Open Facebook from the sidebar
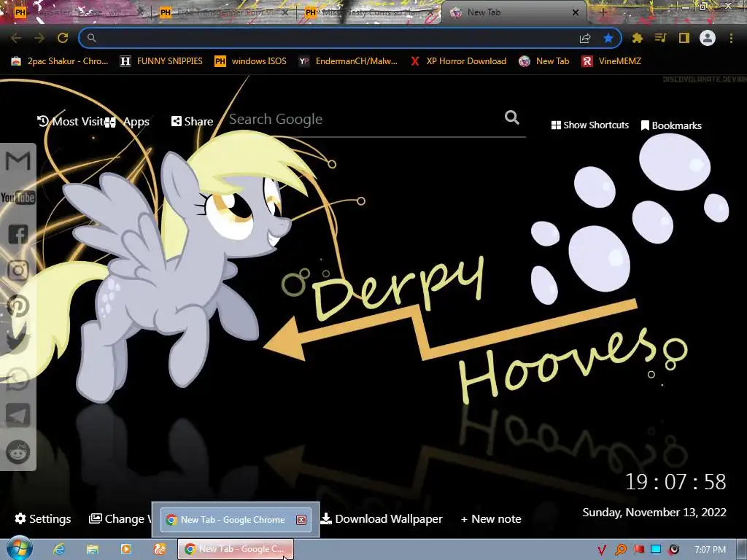 coord(18,234)
